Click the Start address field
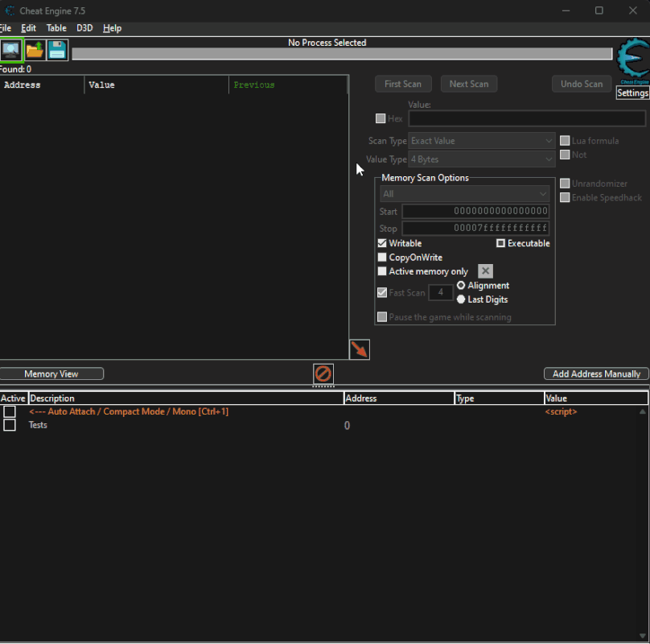This screenshot has height=644, width=650. coord(475,211)
